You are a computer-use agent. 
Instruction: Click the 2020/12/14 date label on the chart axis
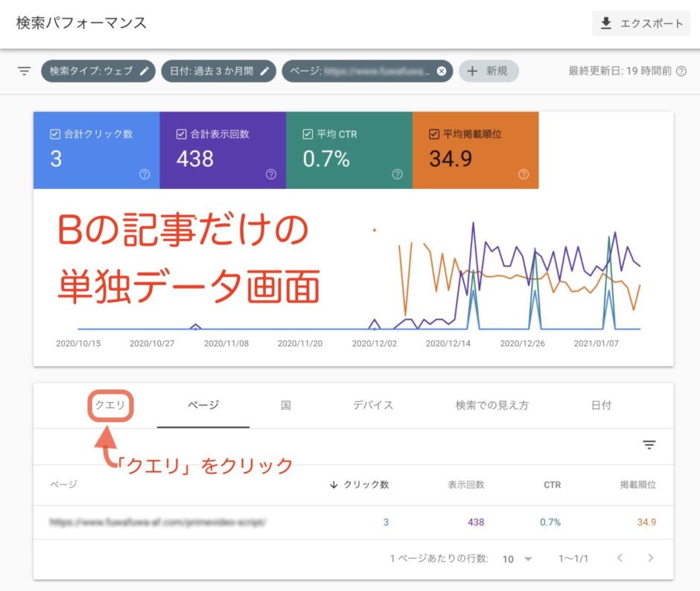click(x=448, y=343)
